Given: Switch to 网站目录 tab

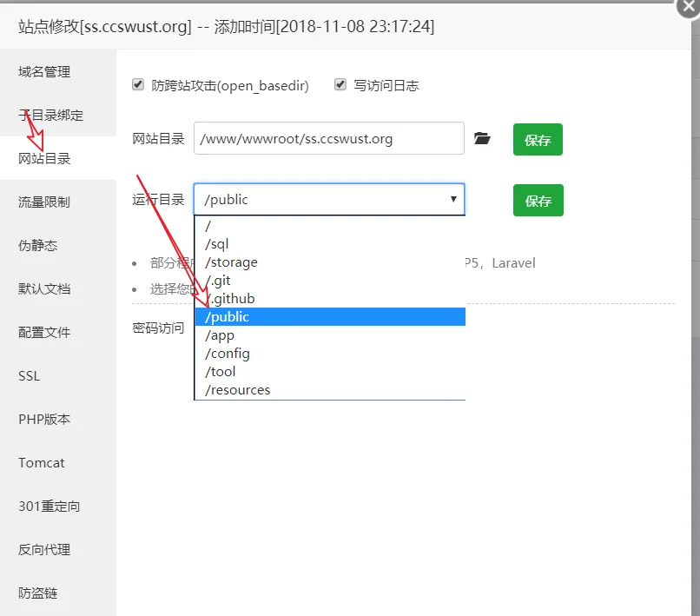Looking at the screenshot, I should click(58, 158).
